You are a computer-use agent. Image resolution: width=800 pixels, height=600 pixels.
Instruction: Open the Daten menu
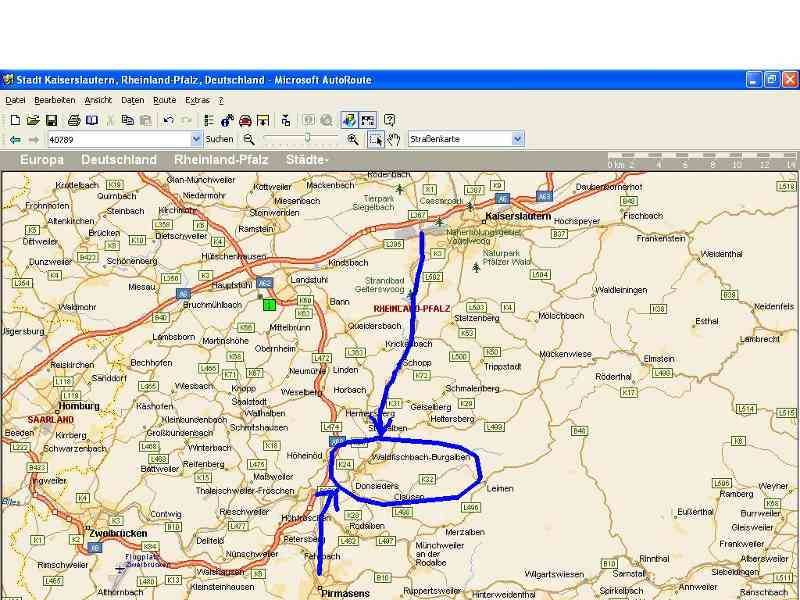click(133, 101)
